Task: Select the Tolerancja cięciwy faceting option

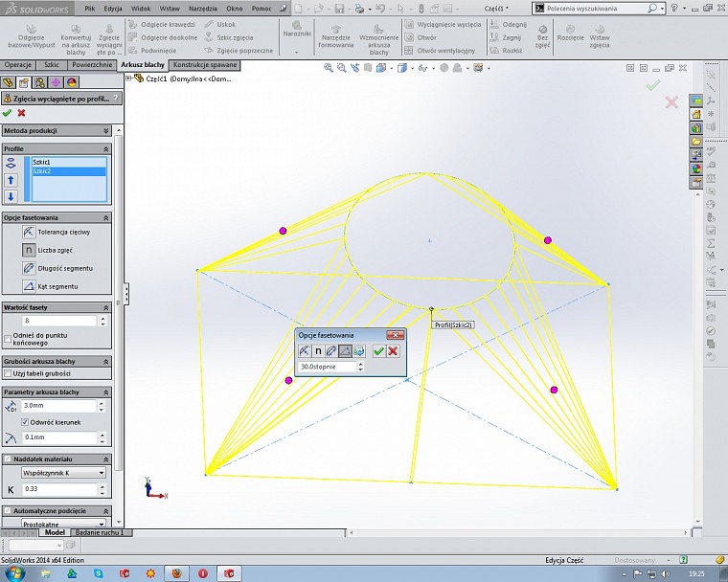Action: [x=29, y=232]
